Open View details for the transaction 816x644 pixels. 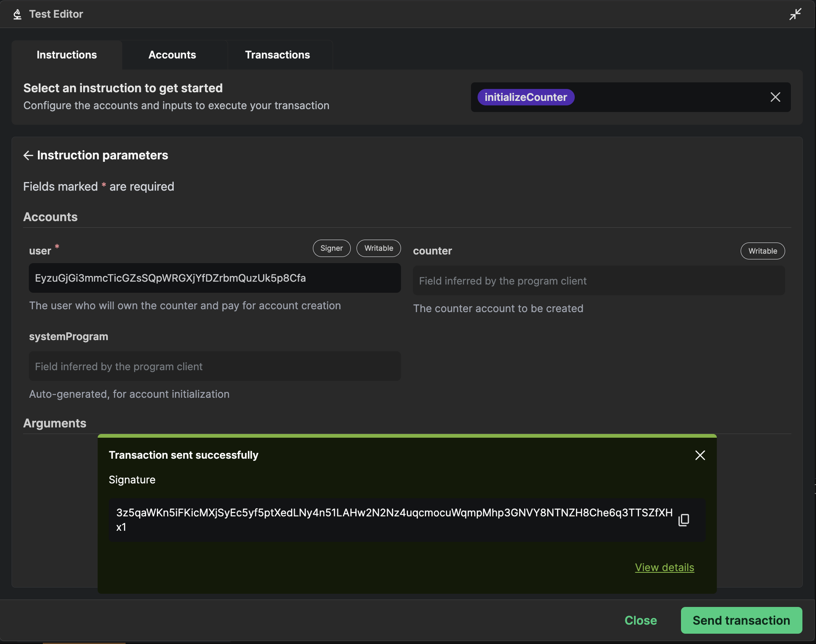point(664,567)
